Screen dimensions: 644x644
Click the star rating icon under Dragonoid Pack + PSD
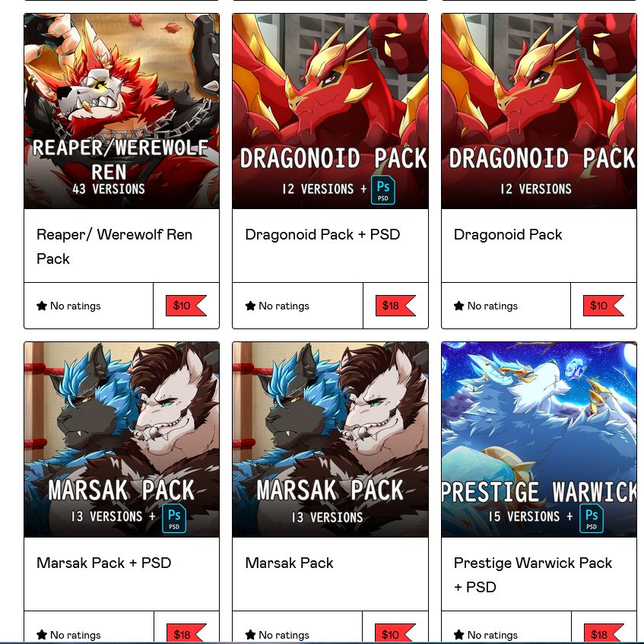tap(250, 306)
